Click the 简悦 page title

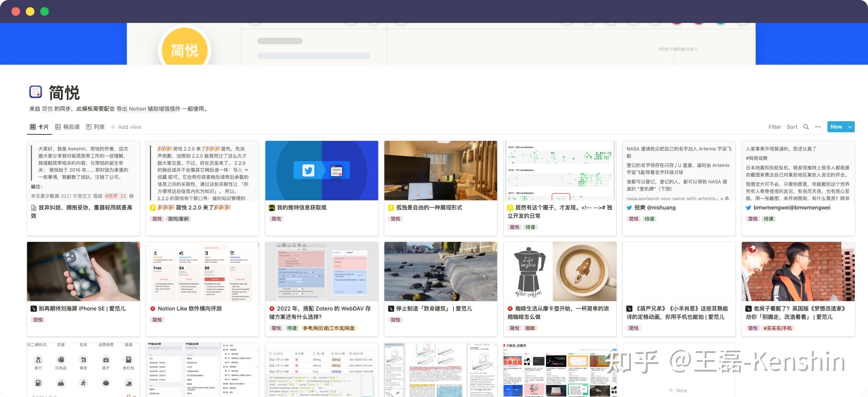click(x=64, y=93)
